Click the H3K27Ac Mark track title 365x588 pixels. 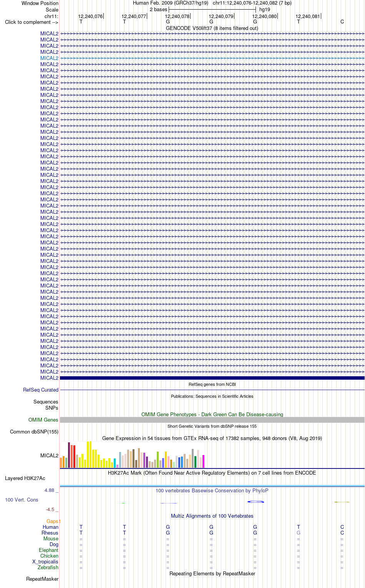(212, 473)
